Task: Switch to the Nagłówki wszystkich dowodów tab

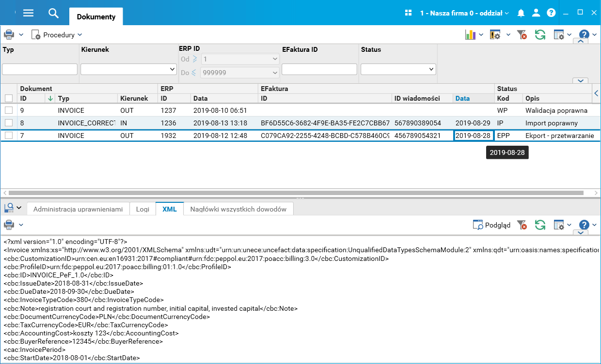Action: coord(238,209)
